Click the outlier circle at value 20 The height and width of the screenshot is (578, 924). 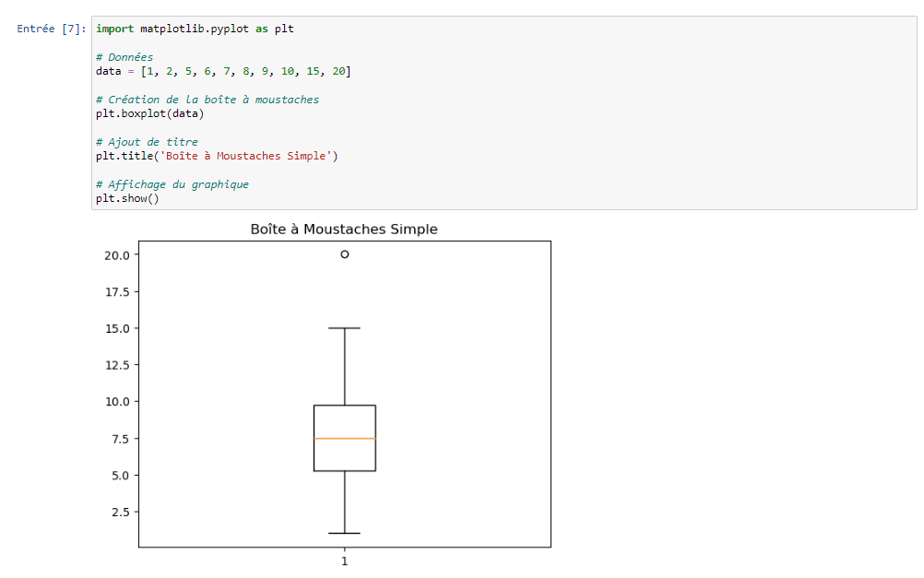click(345, 254)
